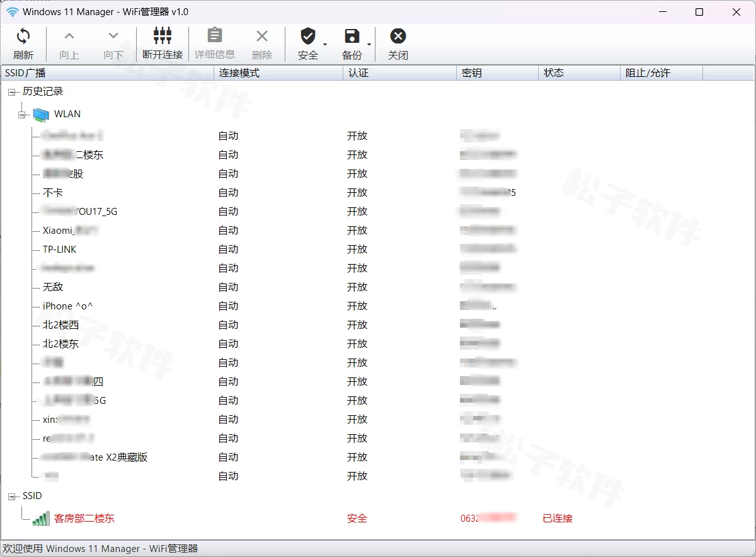Open the dropdown arrow next to 安全

tap(325, 44)
